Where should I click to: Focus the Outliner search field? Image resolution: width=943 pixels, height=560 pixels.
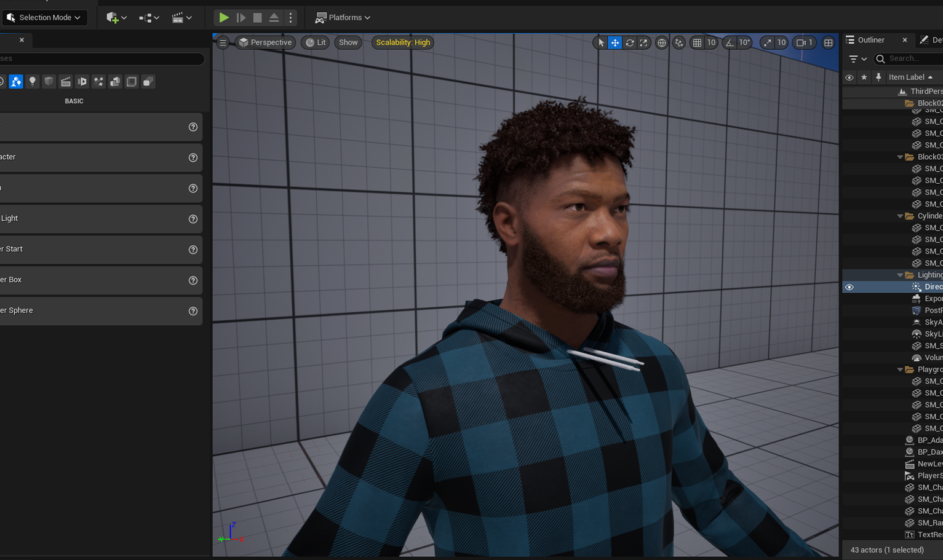coord(908,59)
